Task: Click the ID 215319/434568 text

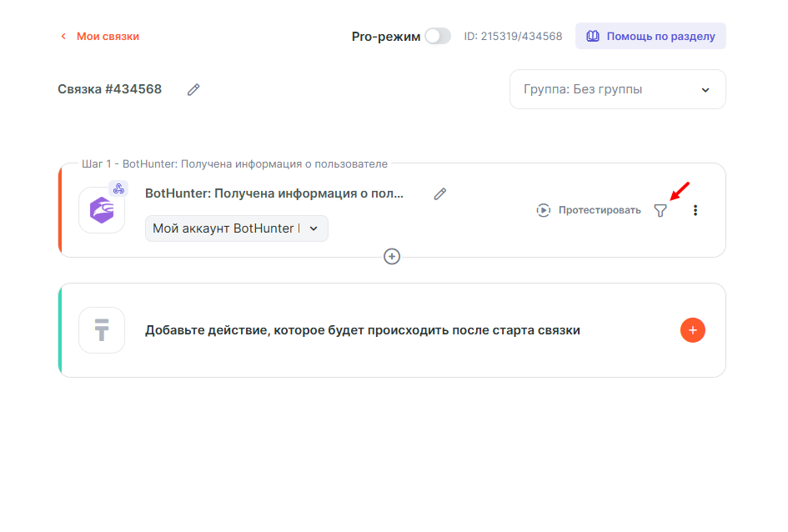Action: click(513, 37)
